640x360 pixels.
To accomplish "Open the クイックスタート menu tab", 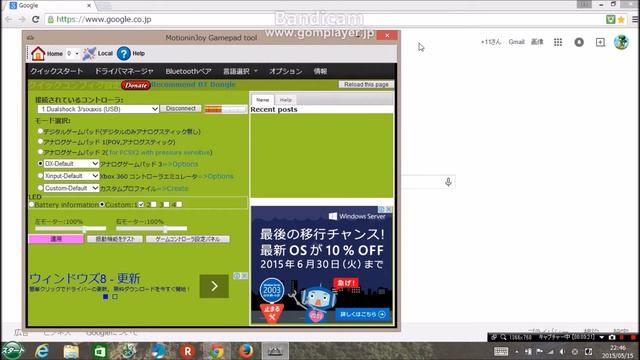I will click(x=57, y=71).
